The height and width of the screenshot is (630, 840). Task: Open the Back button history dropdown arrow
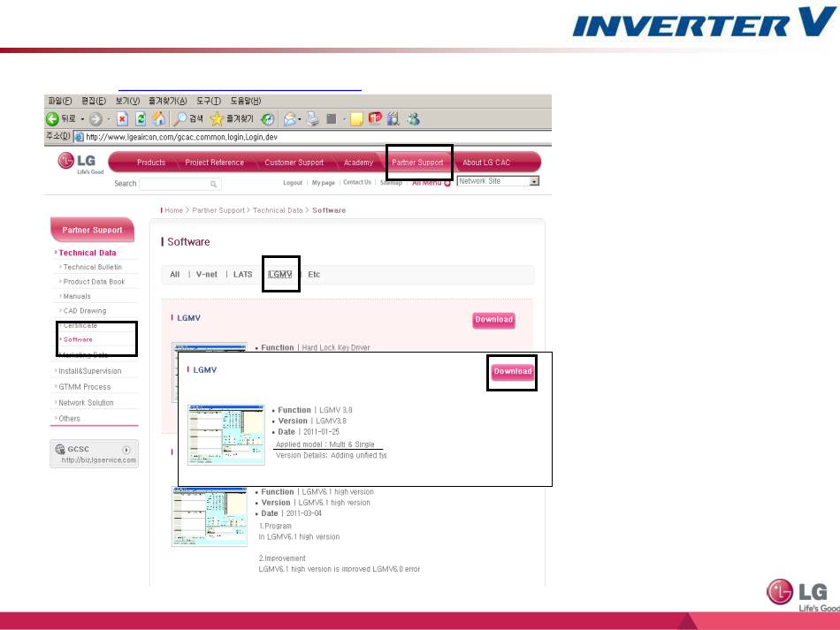coord(82,118)
